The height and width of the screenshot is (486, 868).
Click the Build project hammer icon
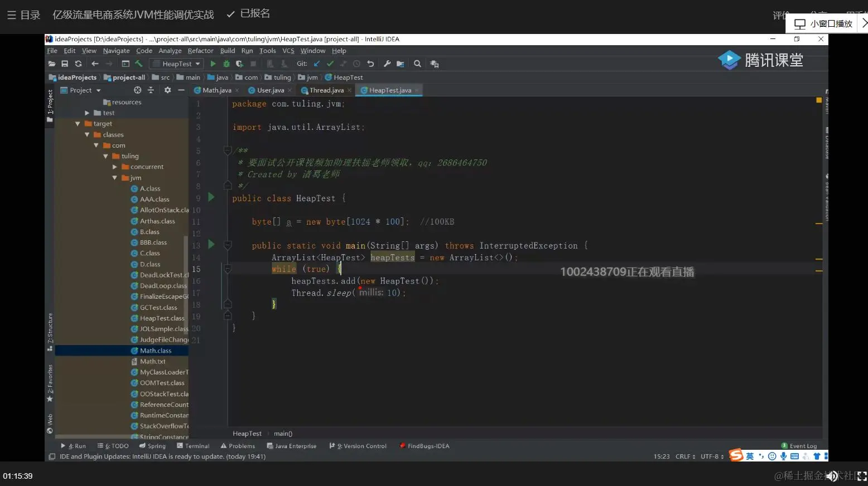(139, 64)
